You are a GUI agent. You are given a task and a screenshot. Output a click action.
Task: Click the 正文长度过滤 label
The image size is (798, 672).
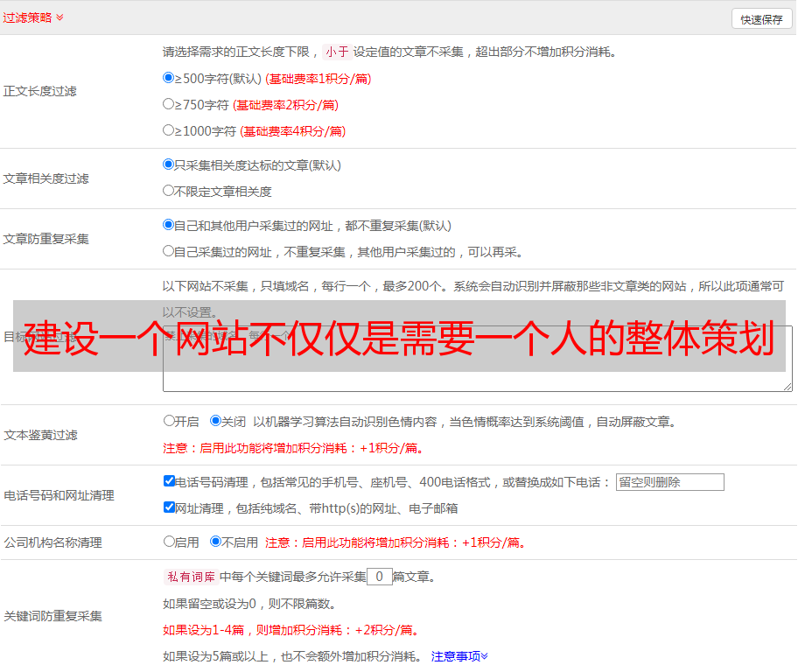point(39,92)
